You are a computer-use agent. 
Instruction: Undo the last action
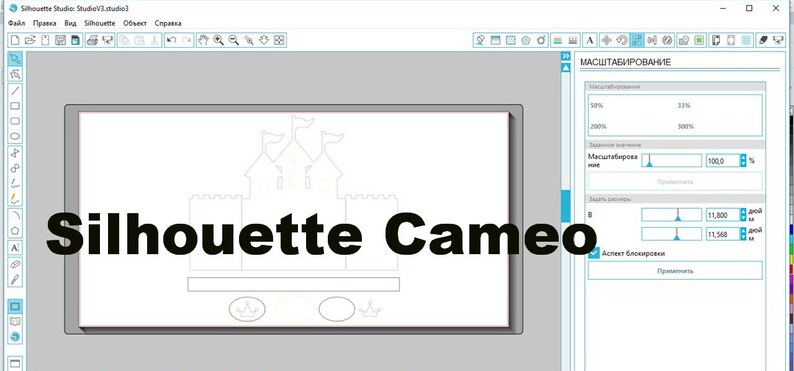tap(172, 40)
